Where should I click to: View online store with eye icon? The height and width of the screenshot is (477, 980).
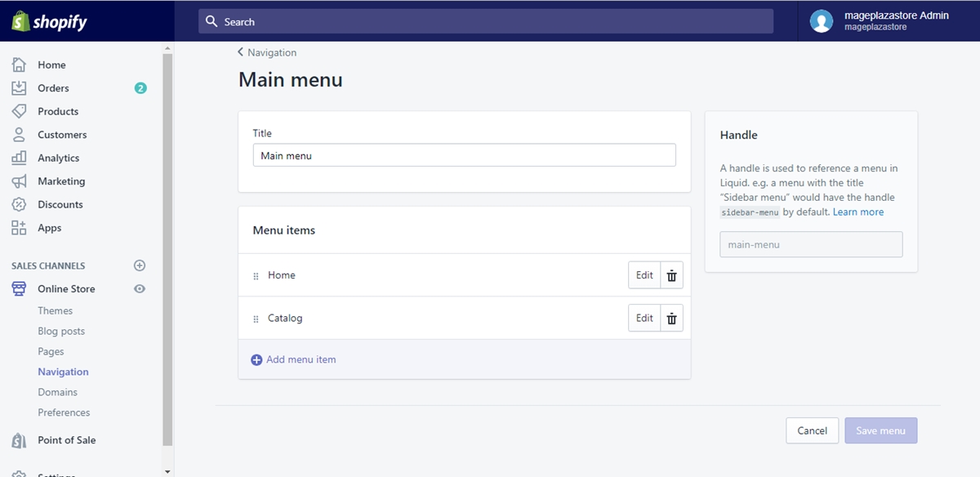coord(140,288)
